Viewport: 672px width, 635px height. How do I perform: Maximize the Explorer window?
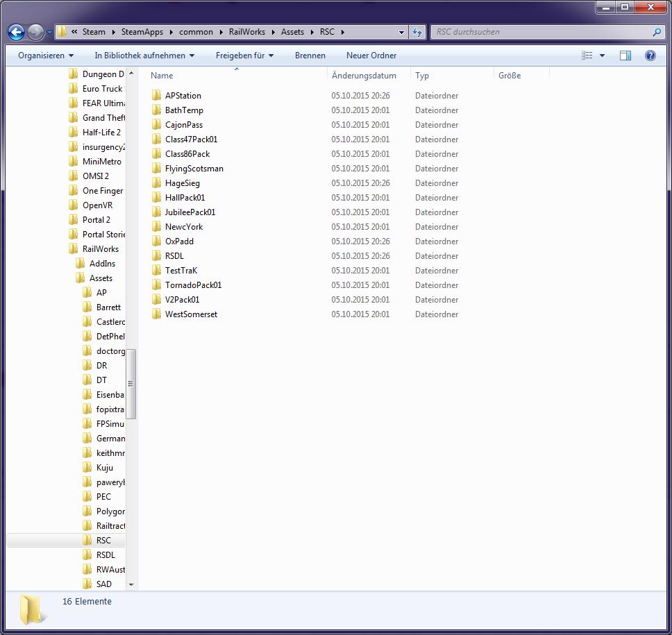coord(625,7)
